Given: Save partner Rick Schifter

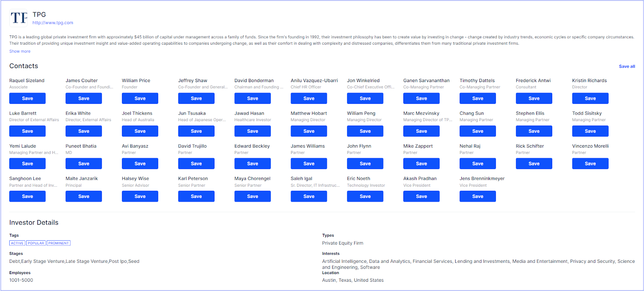Looking at the screenshot, I should [x=534, y=164].
